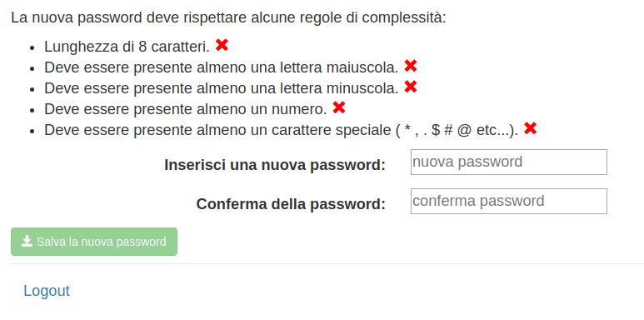This screenshot has height=320, width=644.
Task: Click the Logout link
Action: point(47,291)
